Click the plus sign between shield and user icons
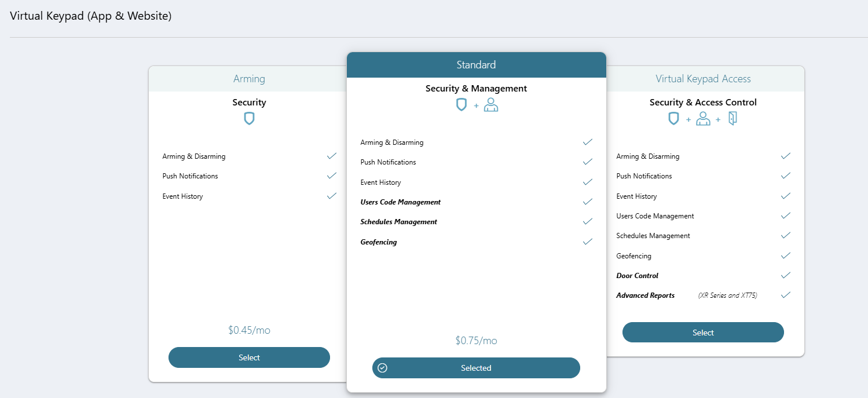Image resolution: width=868 pixels, height=398 pixels. [x=475, y=105]
